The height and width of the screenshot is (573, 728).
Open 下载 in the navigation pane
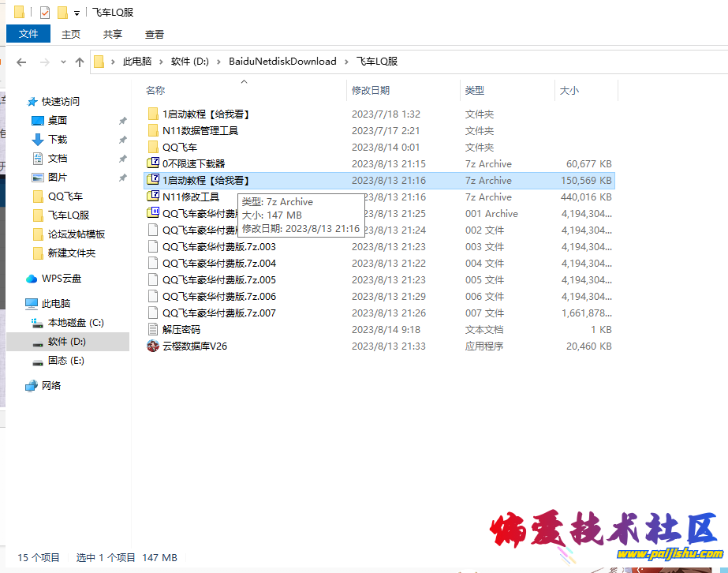click(x=58, y=140)
